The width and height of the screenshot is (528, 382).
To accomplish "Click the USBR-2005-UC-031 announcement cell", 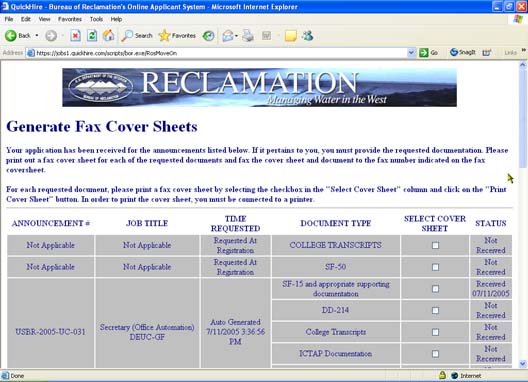I will pyautogui.click(x=51, y=332).
